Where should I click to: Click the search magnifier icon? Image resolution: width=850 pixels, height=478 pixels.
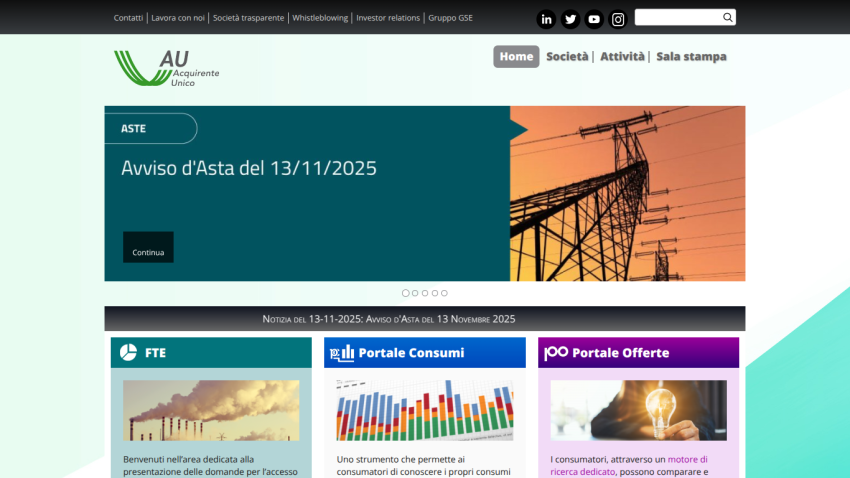(727, 17)
